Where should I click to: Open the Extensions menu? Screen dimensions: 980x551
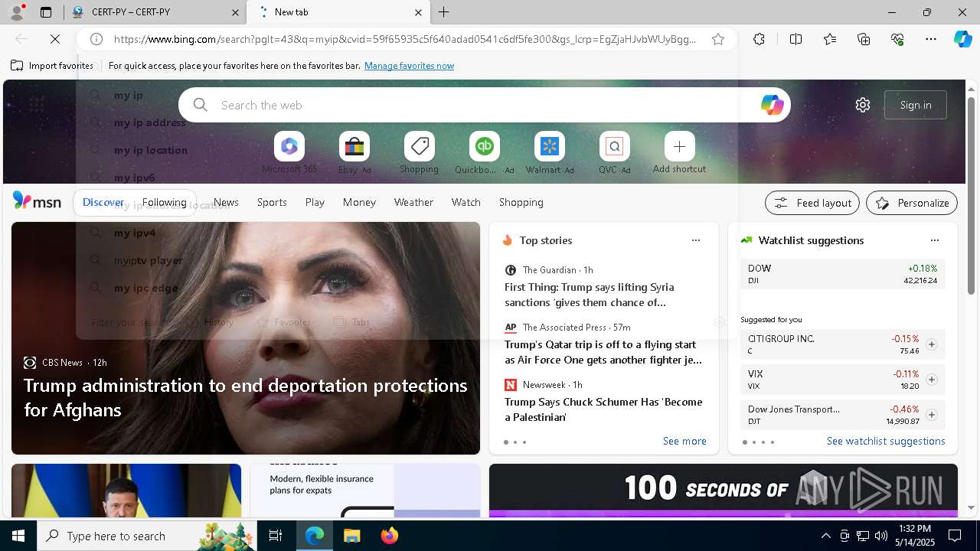759,39
